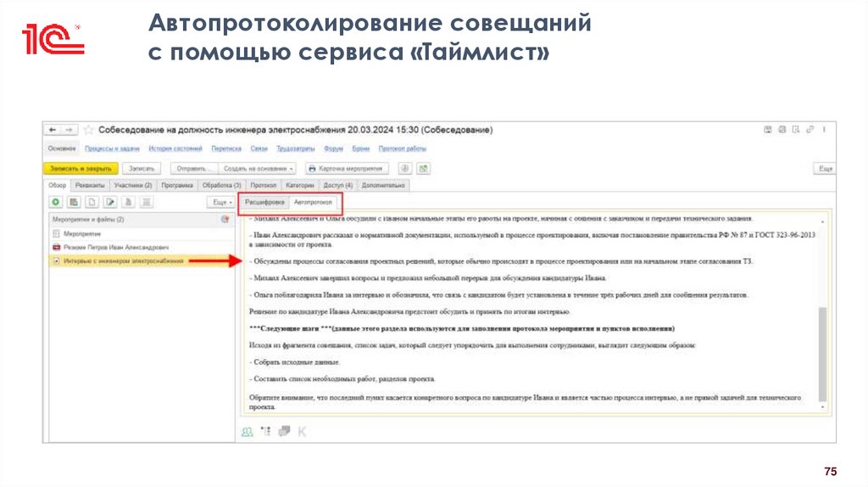Open the Процессы и задачи link
The width and height of the screenshot is (868, 487).
pos(112,148)
